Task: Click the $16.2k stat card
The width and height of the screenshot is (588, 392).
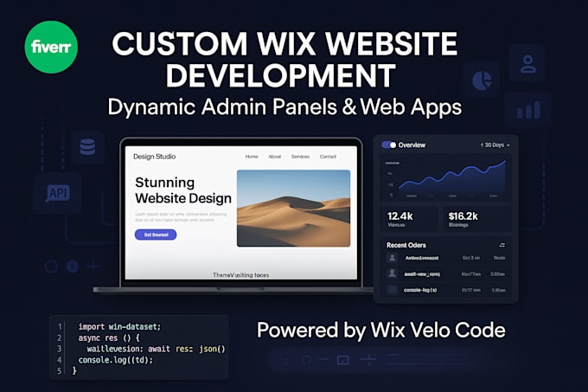Action: pyautogui.click(x=477, y=219)
